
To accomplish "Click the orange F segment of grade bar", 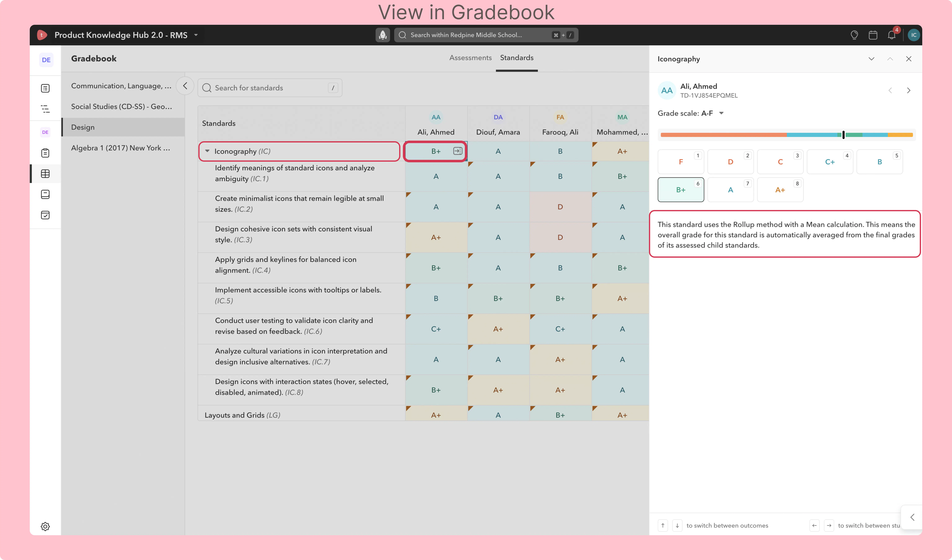I will (723, 135).
